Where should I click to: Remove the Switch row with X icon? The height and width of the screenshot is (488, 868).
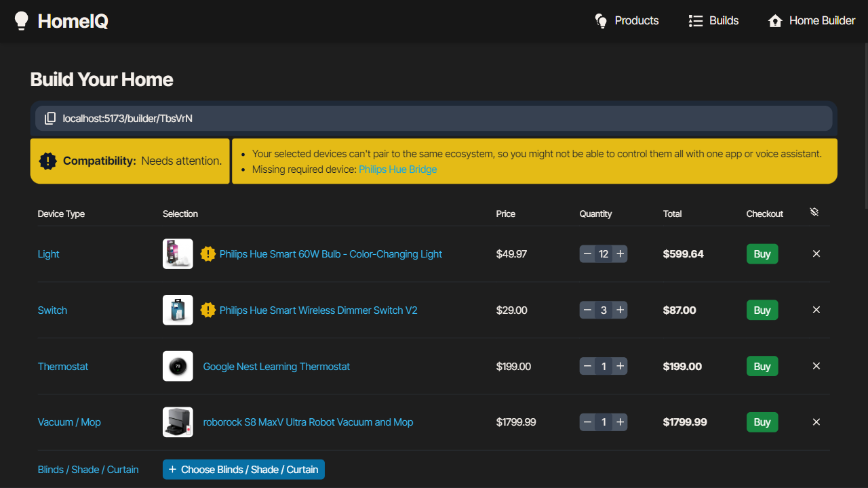[x=816, y=310]
